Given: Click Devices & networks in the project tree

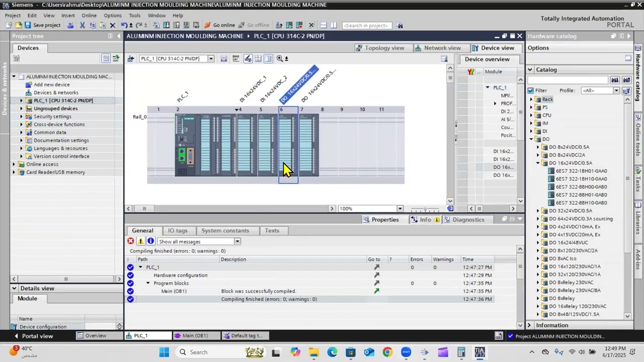Looking at the screenshot, I should (56, 93).
